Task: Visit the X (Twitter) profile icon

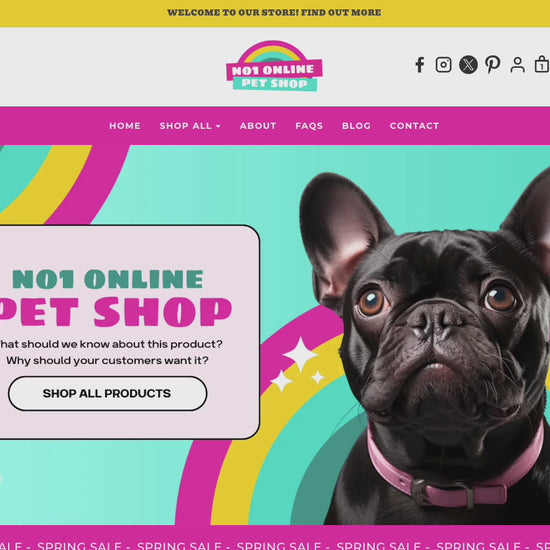Action: 468,65
